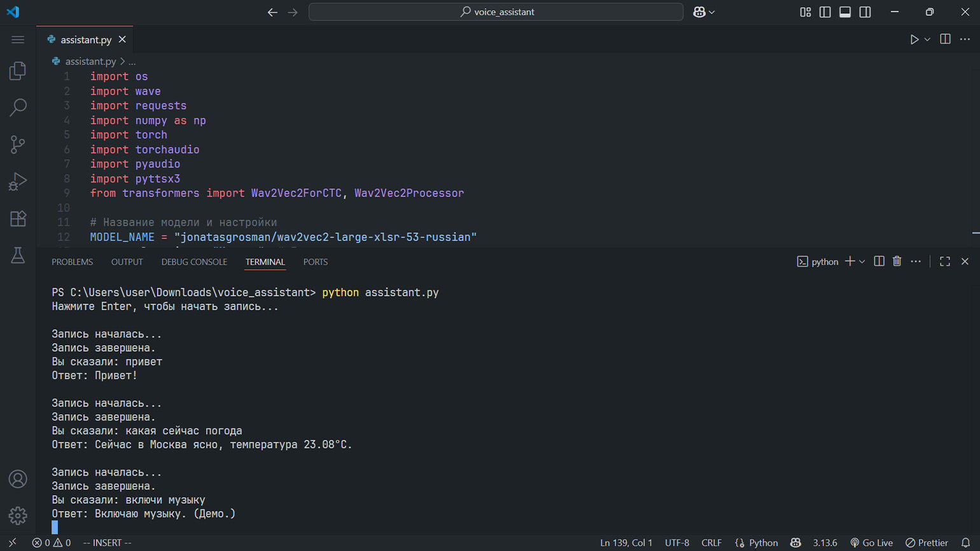
Task: Switch to the PORTS panel tab
Action: coord(316,262)
